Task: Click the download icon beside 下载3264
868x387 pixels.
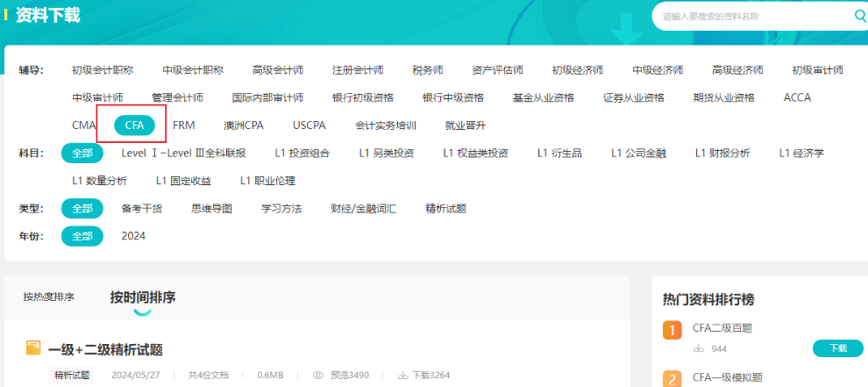Action: point(402,376)
